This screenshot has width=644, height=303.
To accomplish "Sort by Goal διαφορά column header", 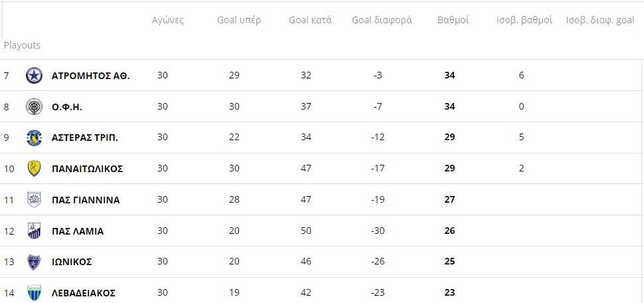I will click(382, 20).
